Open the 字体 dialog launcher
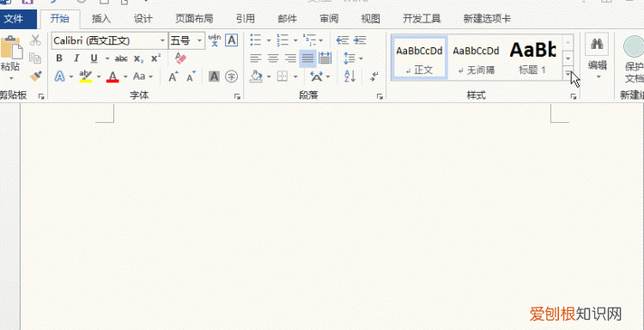 tap(237, 96)
